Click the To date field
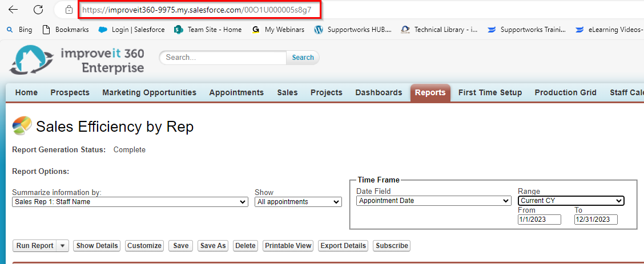644x264 pixels. [596, 220]
